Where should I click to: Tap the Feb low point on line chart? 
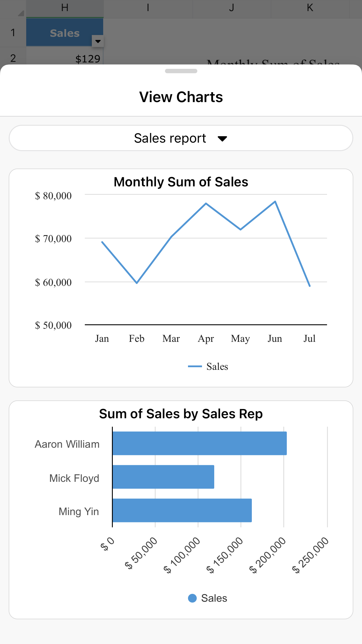click(x=137, y=283)
